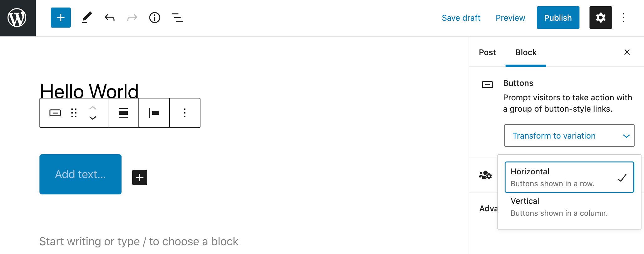
Task: Open block toolbar more options menu
Action: [x=185, y=113]
